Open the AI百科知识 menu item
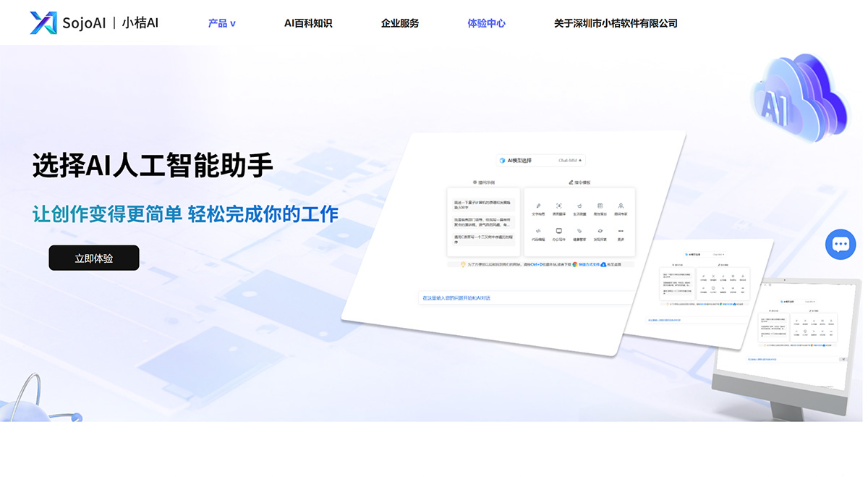The height and width of the screenshot is (477, 868). point(307,22)
